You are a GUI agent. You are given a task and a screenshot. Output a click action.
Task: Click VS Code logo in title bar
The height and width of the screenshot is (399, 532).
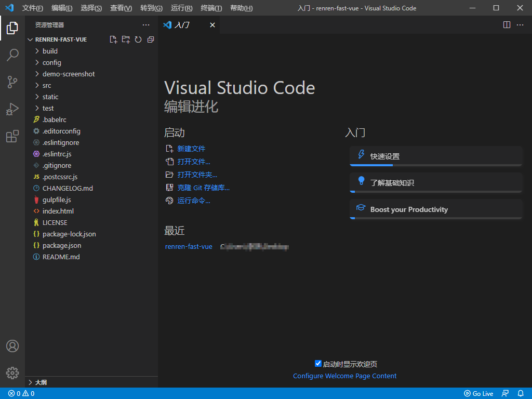click(9, 8)
